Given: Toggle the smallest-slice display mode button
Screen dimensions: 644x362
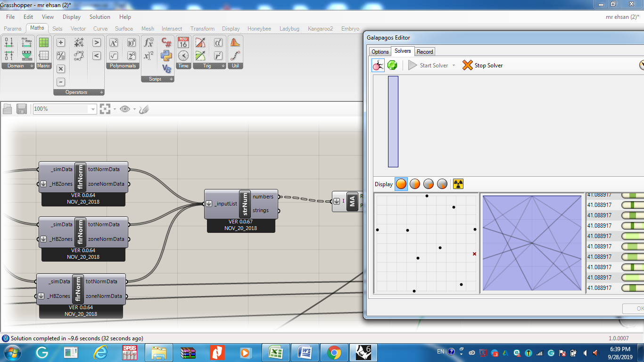Looking at the screenshot, I should pos(442,184).
